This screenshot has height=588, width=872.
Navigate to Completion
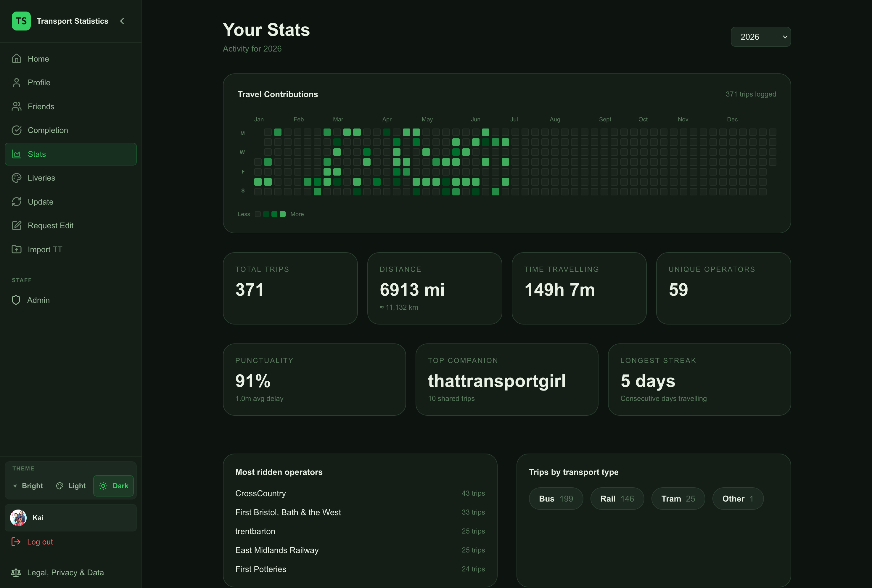[70, 130]
